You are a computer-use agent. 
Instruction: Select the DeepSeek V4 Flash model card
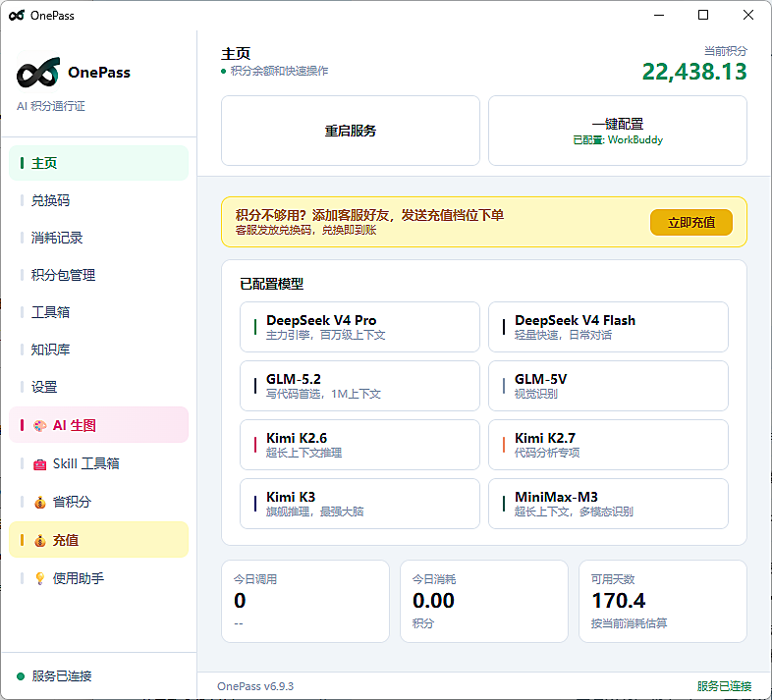click(608, 327)
